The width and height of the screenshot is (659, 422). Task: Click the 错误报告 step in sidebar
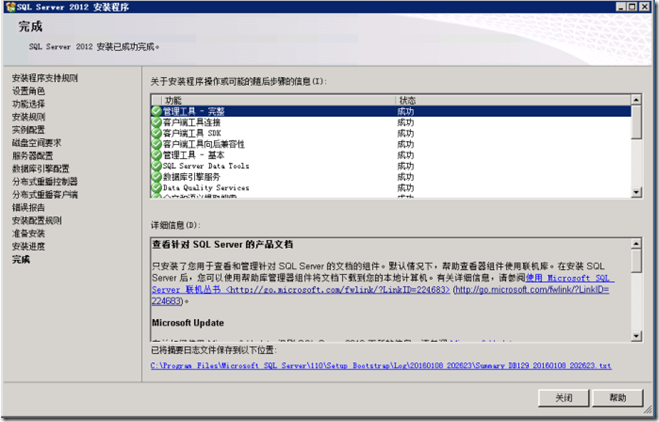pos(28,208)
